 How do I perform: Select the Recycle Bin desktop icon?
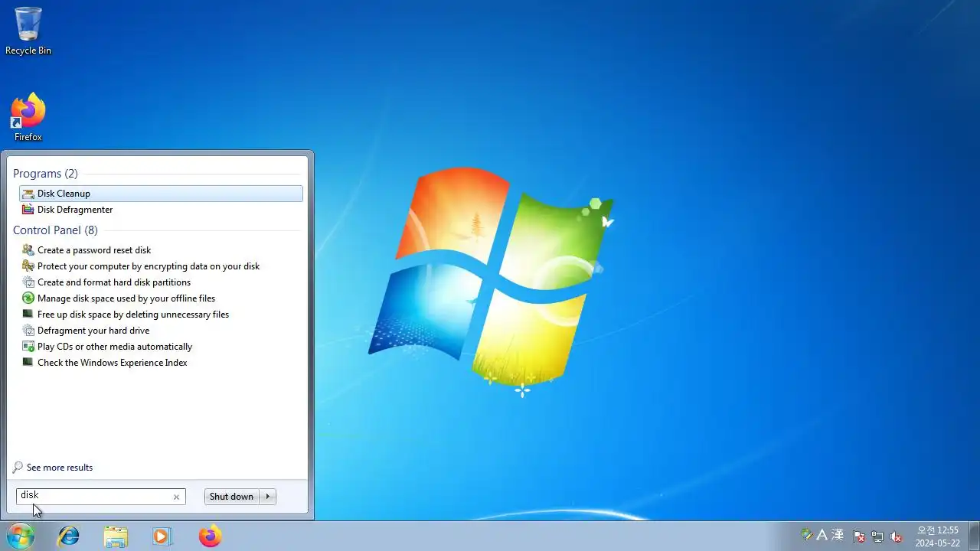click(x=28, y=31)
